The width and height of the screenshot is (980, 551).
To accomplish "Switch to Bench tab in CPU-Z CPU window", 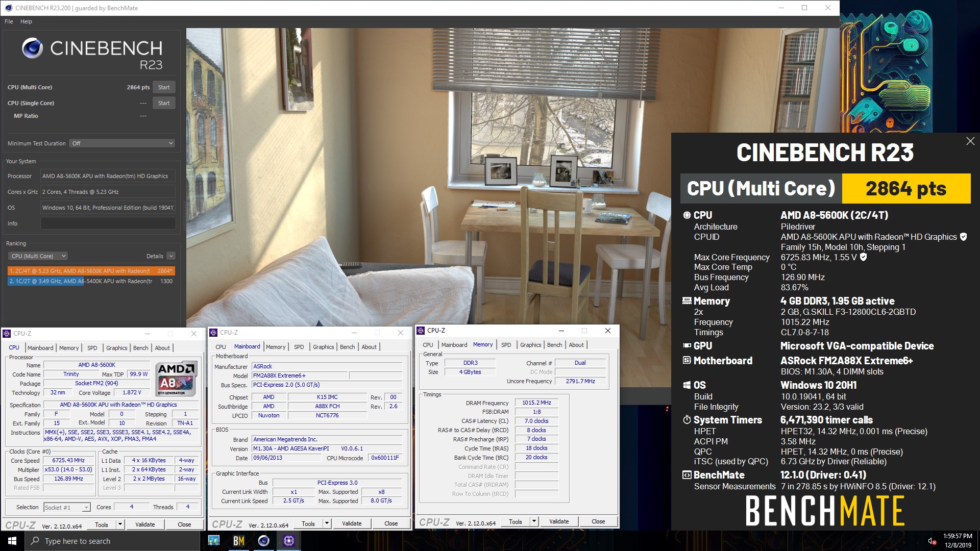I will (140, 348).
